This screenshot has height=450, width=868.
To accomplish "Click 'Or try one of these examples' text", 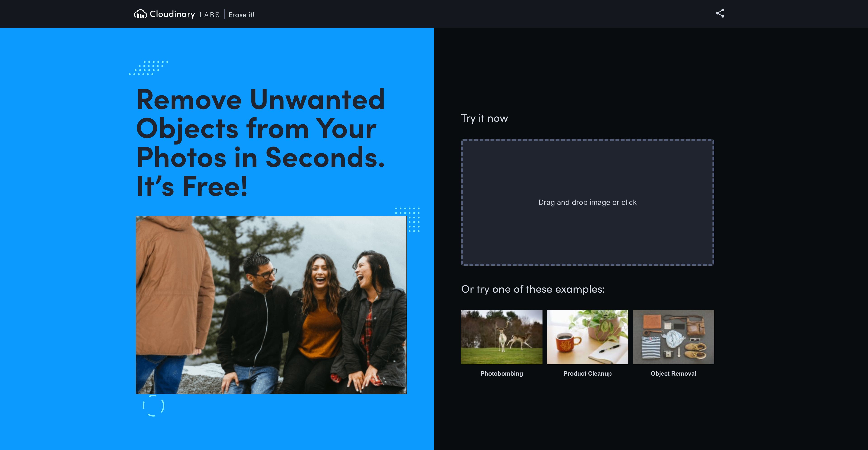I will point(533,289).
